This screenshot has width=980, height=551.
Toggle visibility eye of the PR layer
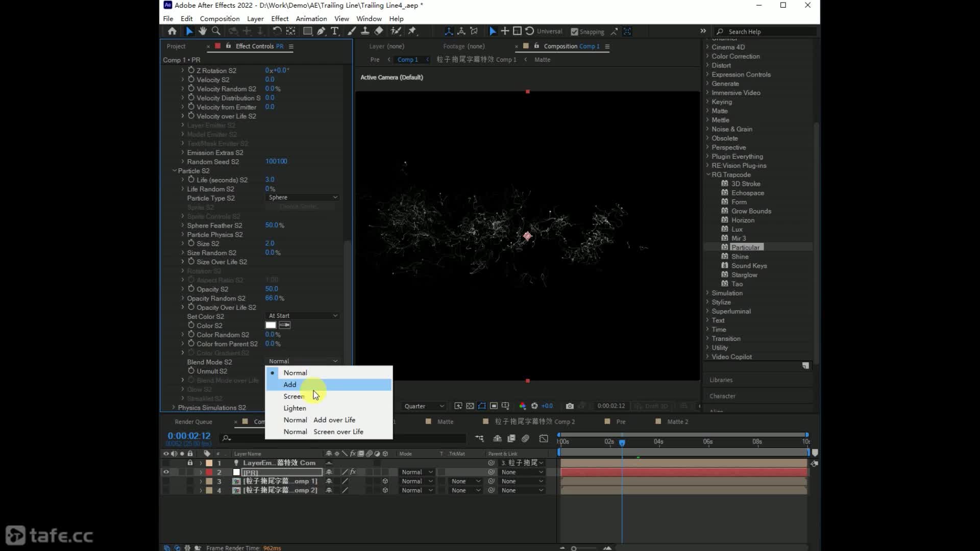pyautogui.click(x=166, y=472)
